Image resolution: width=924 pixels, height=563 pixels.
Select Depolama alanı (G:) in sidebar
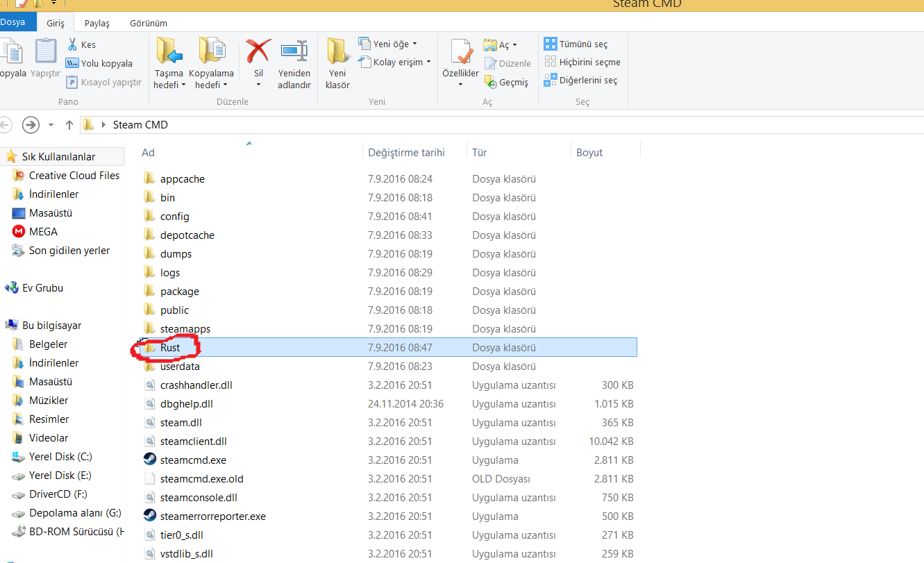[75, 513]
